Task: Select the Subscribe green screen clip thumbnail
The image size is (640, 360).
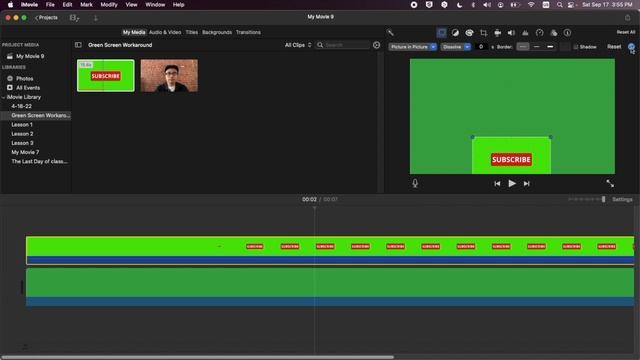Action: pyautogui.click(x=106, y=76)
